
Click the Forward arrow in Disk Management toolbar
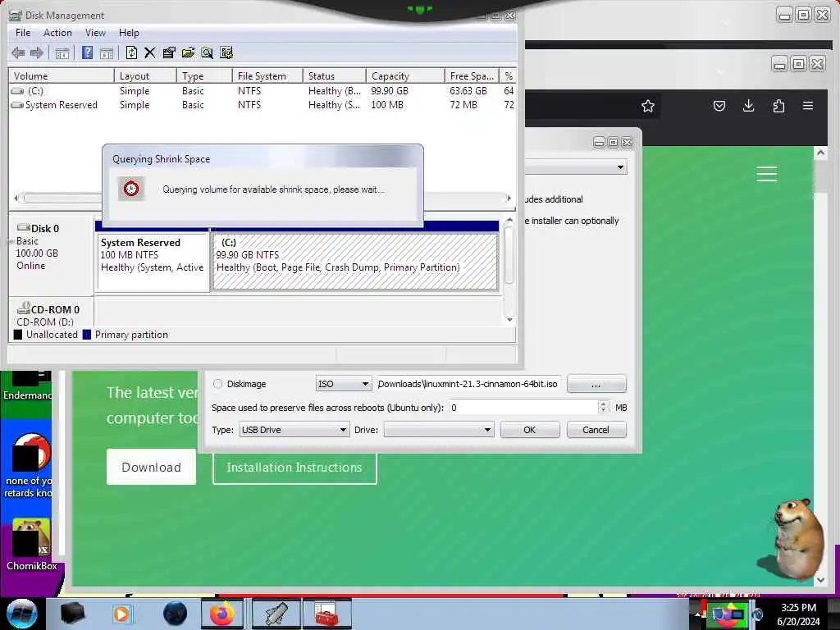pos(37,52)
